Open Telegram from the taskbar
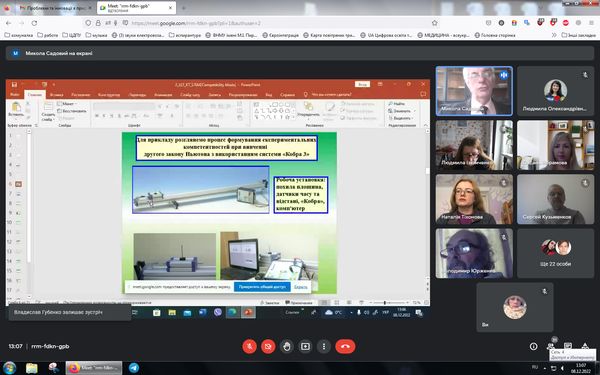The image size is (600, 375). (134, 368)
